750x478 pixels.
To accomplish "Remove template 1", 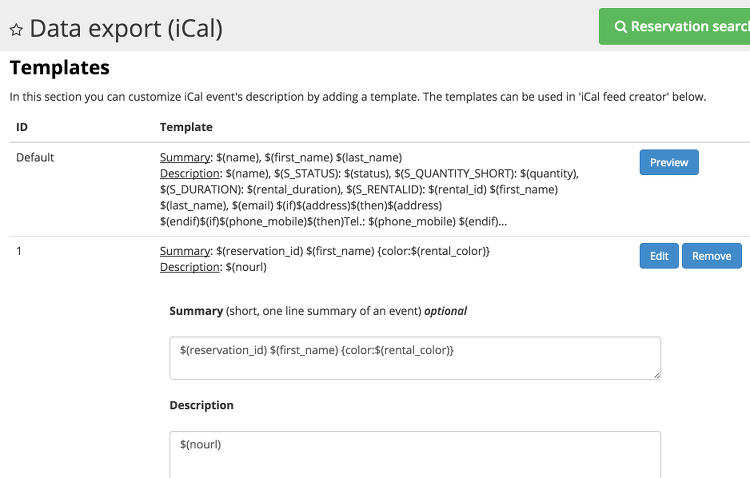I will pyautogui.click(x=712, y=256).
